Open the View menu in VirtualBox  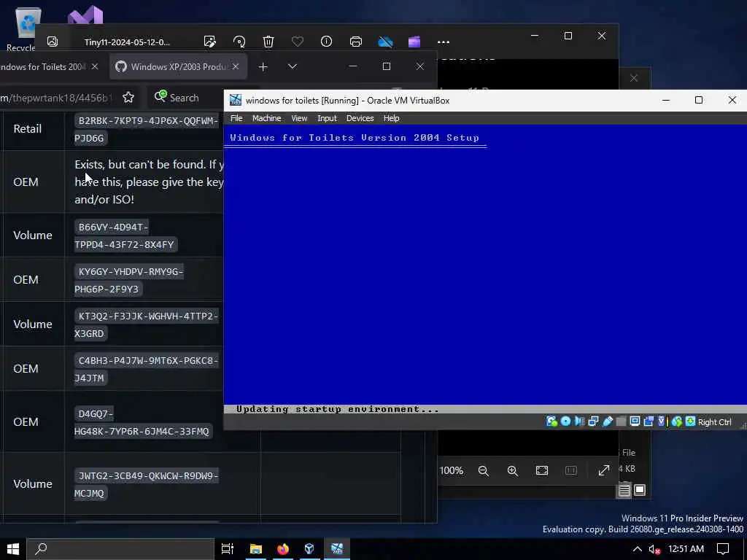[299, 118]
